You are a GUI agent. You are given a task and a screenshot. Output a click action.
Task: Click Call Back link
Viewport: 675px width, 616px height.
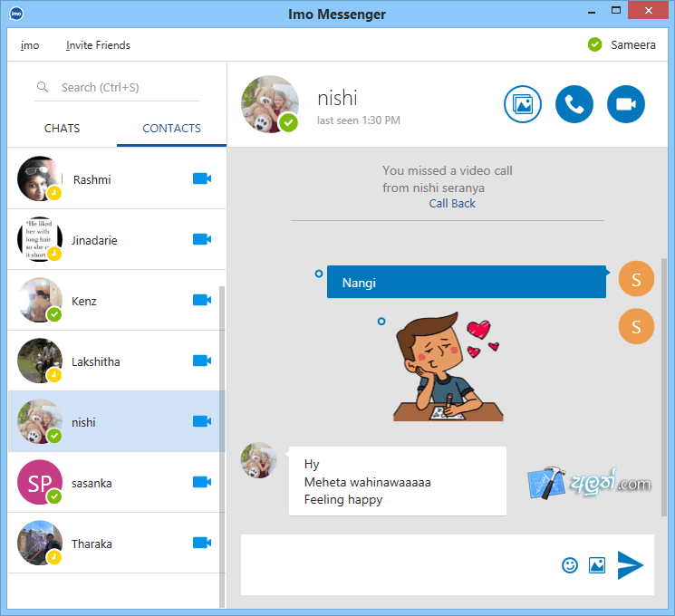tap(452, 203)
